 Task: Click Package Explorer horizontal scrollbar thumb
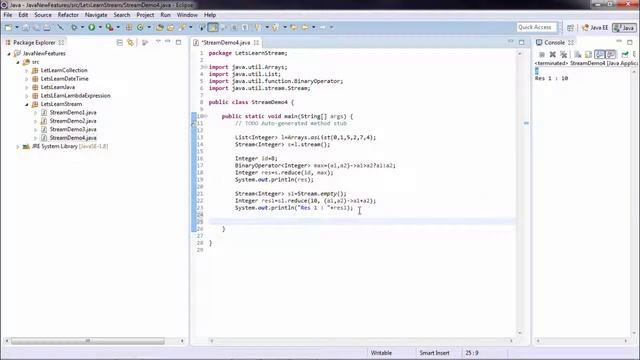coord(88,340)
